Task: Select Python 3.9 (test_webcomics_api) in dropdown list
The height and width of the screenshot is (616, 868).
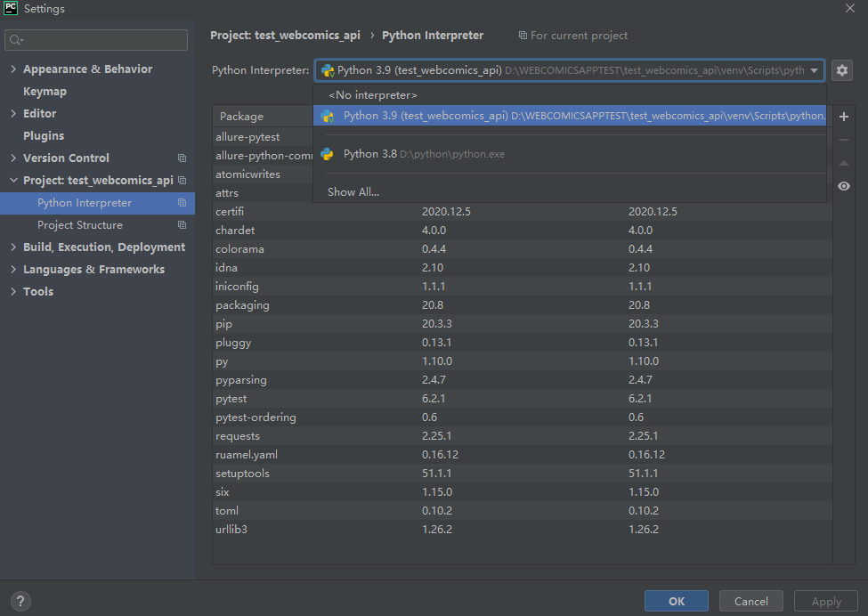Action: coord(570,116)
